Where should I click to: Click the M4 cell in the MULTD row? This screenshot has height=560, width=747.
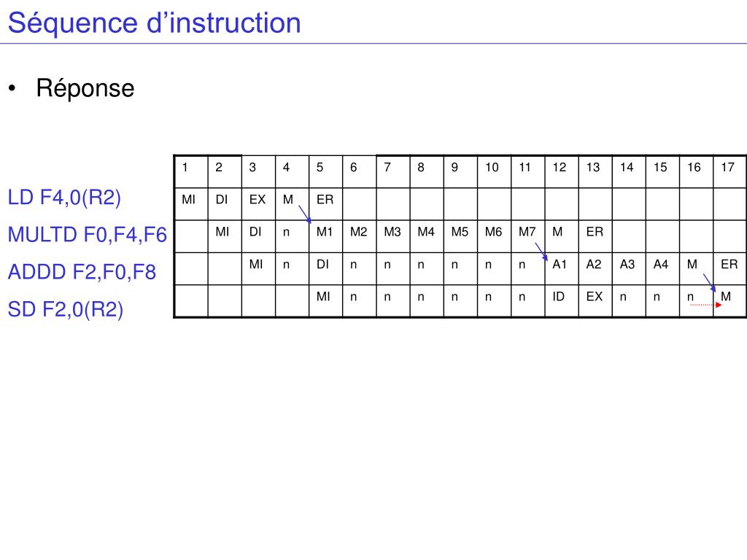pyautogui.click(x=427, y=236)
